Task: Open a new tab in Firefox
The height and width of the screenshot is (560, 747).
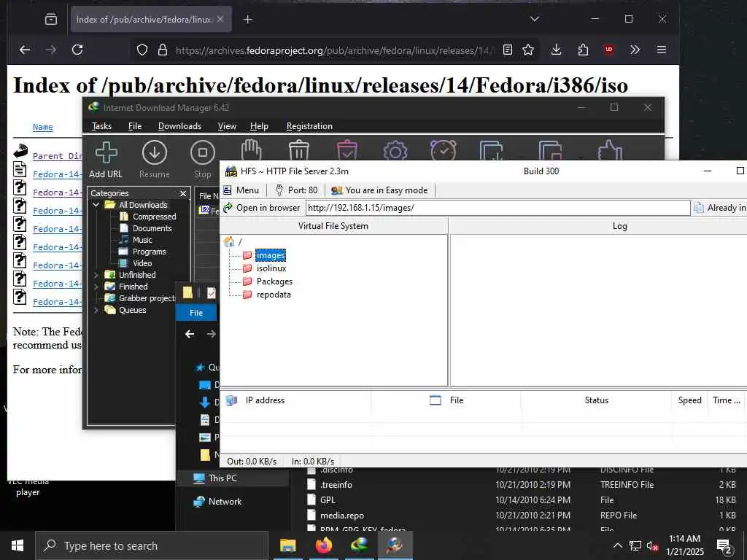Action: click(x=247, y=20)
